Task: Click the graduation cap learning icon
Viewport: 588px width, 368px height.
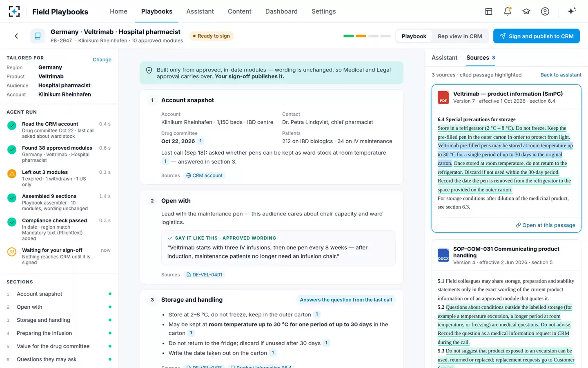Action: [x=526, y=11]
